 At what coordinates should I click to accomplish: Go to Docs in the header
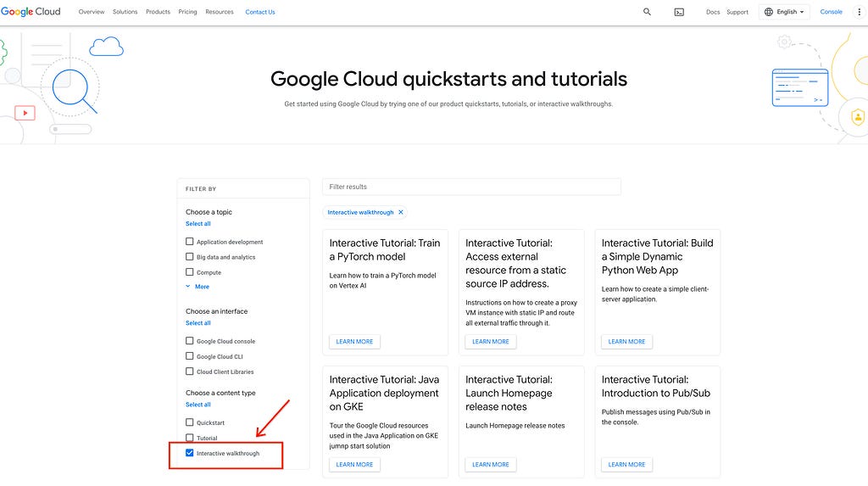click(713, 12)
